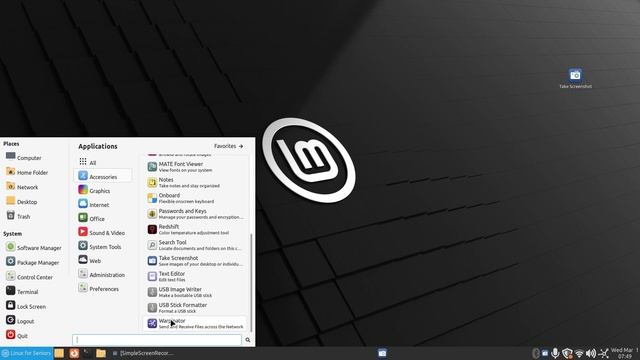
Task: Open the Desktop folder entry
Action: (x=22, y=202)
